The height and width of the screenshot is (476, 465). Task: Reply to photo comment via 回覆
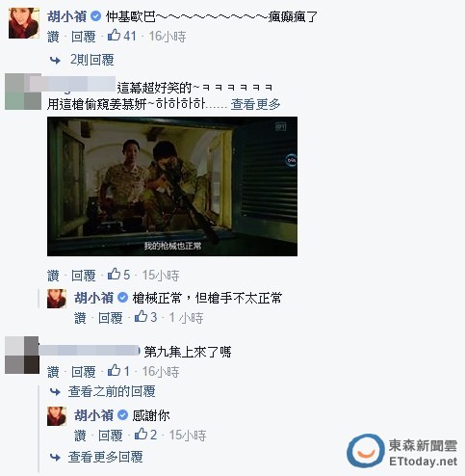84,276
